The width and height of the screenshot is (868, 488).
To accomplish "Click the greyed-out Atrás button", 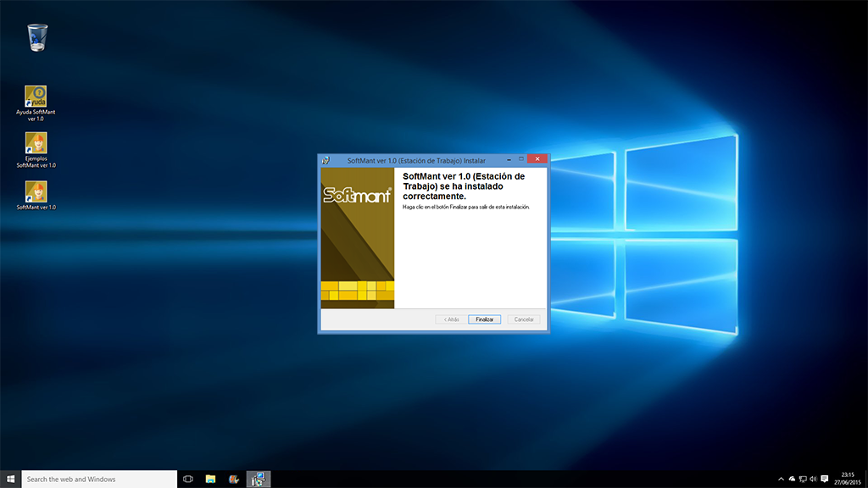I will point(449,319).
